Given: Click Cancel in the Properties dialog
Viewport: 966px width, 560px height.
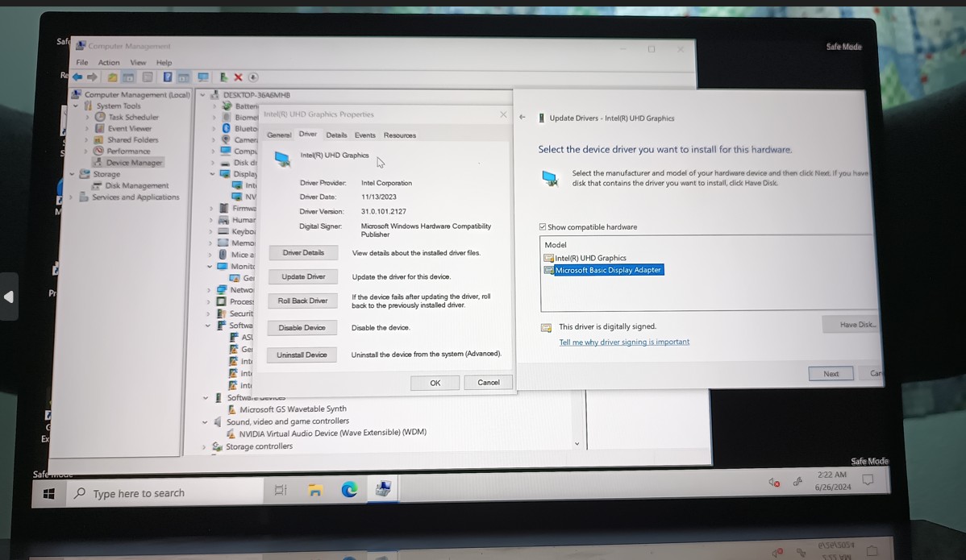Looking at the screenshot, I should 489,382.
